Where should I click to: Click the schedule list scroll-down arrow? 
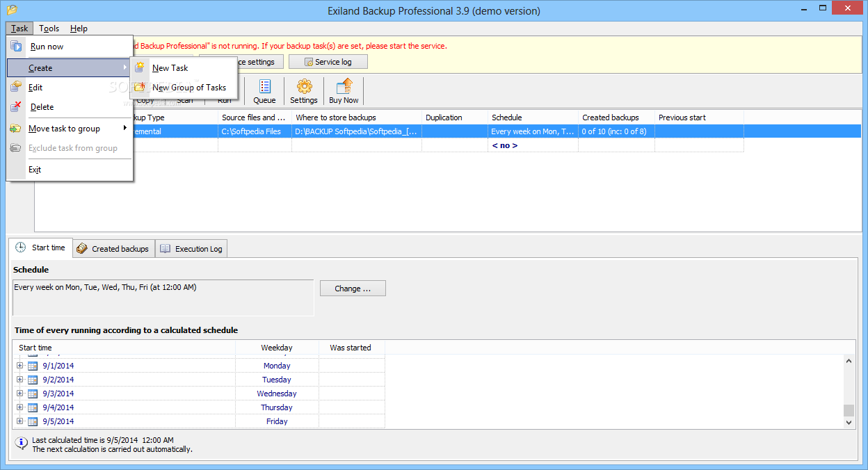point(849,422)
